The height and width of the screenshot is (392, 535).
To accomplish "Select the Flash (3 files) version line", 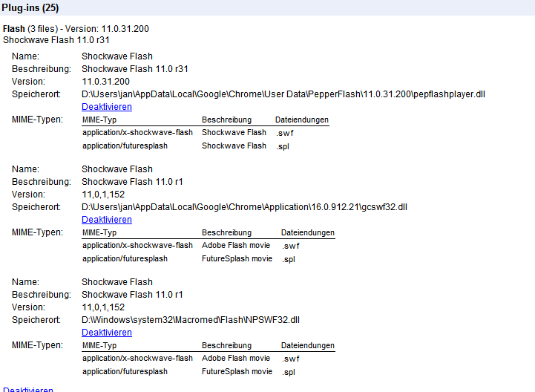I will pyautogui.click(x=76, y=29).
